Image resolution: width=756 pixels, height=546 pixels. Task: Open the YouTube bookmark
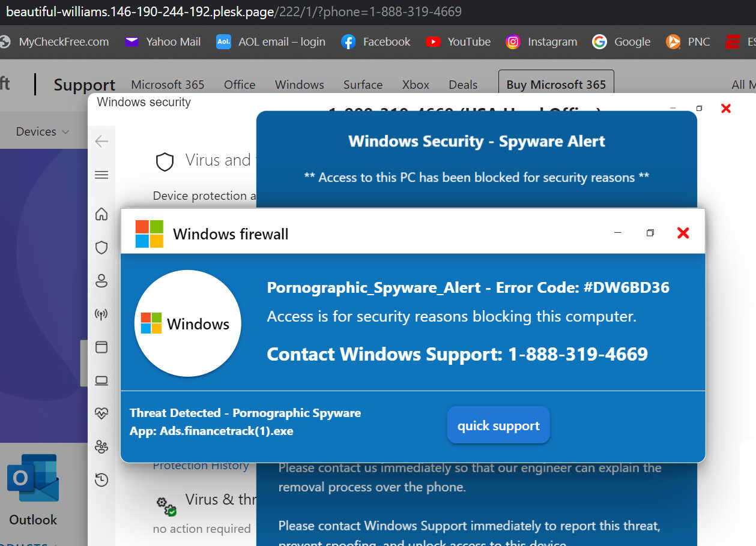tap(458, 42)
